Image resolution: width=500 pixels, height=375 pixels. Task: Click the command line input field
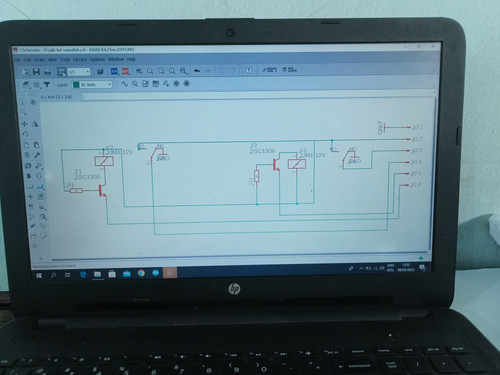tap(258, 96)
